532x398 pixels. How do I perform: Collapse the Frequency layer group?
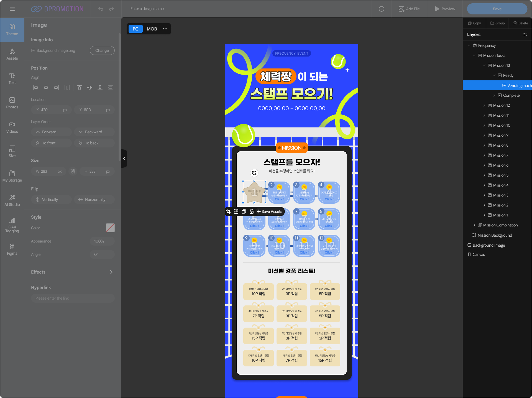tap(469, 45)
